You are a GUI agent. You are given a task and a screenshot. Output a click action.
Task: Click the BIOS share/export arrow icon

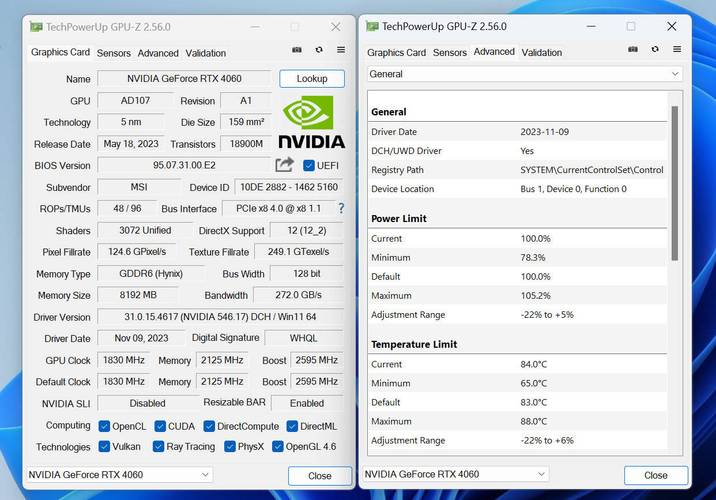[285, 165]
